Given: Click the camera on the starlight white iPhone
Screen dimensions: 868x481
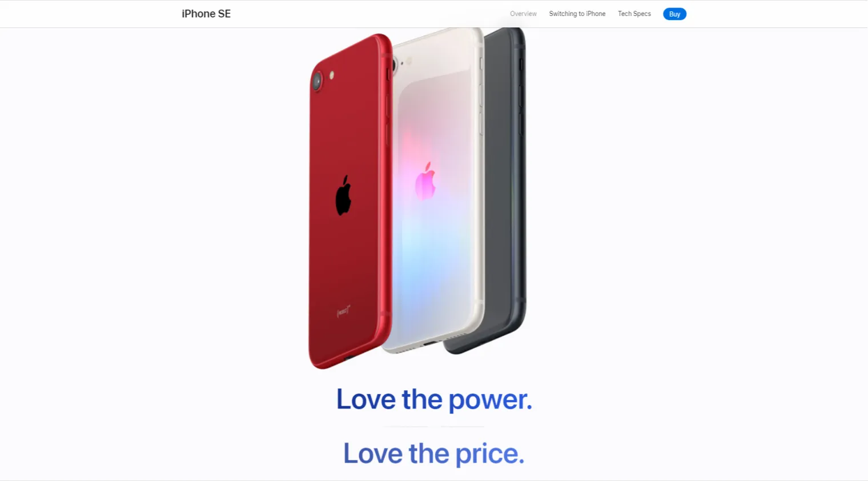Looking at the screenshot, I should tap(394, 64).
